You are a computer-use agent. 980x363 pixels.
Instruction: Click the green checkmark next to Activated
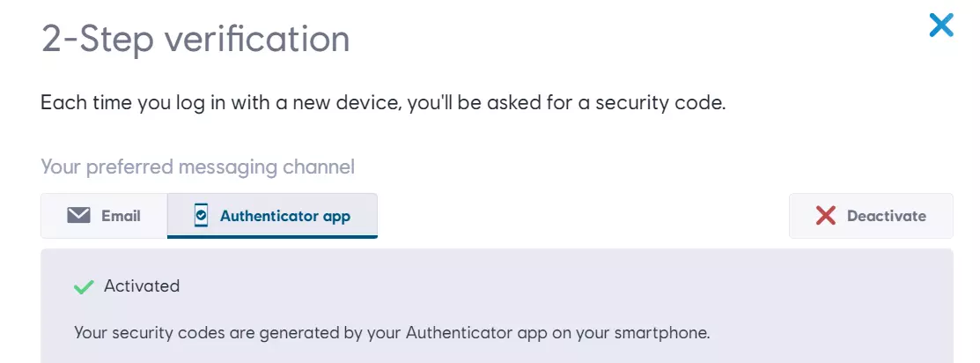(x=84, y=287)
